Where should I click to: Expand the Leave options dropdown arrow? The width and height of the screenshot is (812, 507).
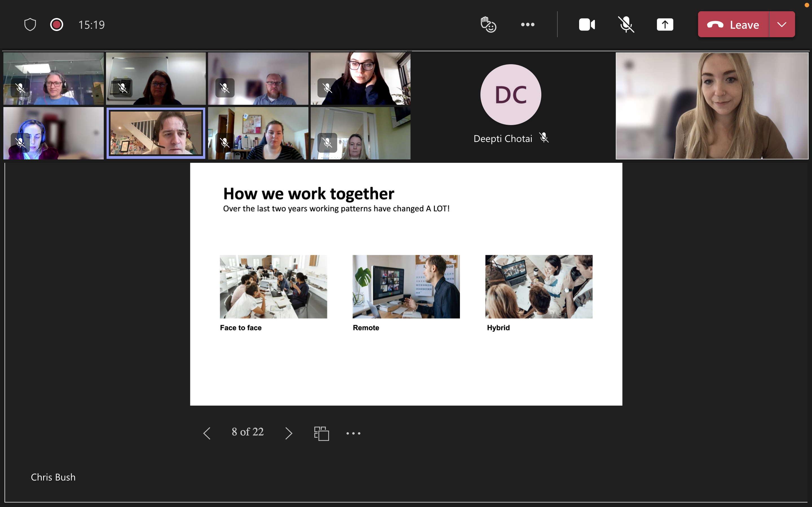pyautogui.click(x=782, y=25)
